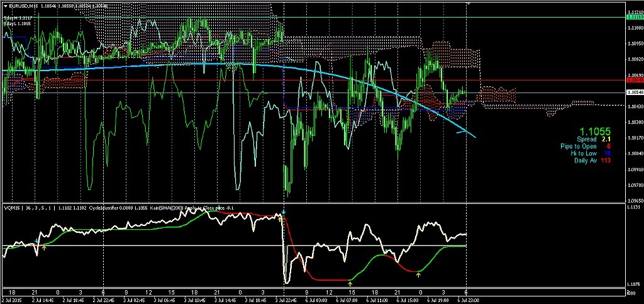Click the 1.1075 subwindow scale label
This screenshot has height=304, width=644.
point(634,284)
